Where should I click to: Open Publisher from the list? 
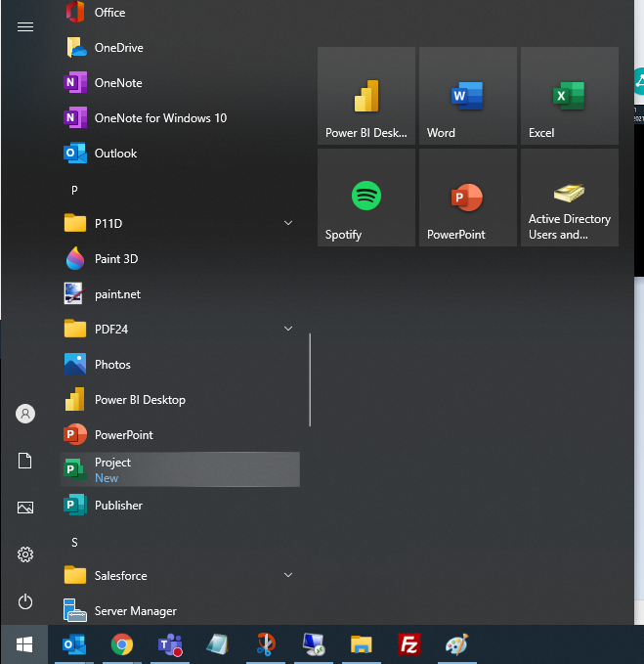(x=180, y=505)
